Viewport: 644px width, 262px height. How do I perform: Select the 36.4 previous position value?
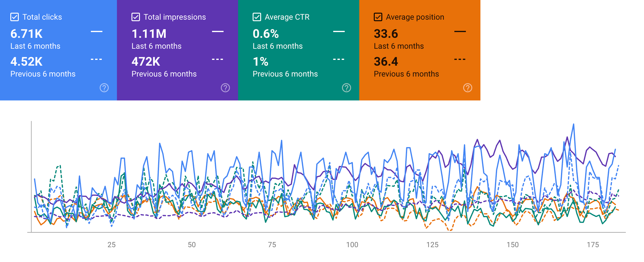386,61
